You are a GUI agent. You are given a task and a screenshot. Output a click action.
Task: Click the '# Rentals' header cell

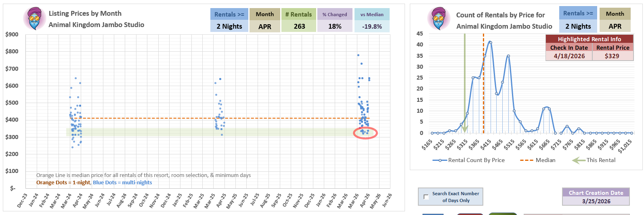click(x=299, y=14)
